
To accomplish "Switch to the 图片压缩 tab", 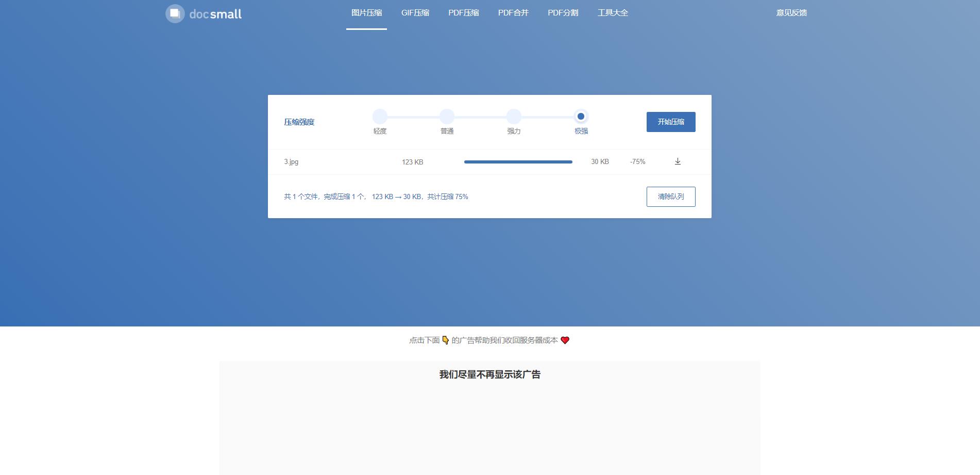I will pos(366,12).
